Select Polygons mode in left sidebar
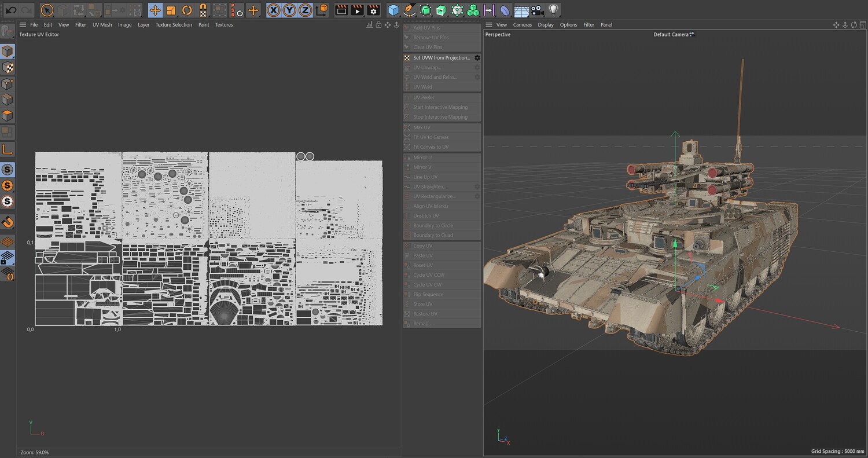 8,116
